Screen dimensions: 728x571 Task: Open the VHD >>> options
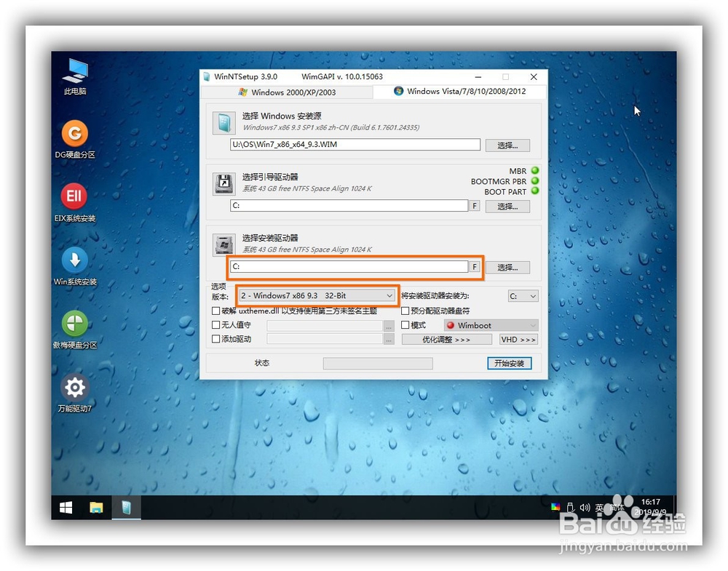[518, 340]
